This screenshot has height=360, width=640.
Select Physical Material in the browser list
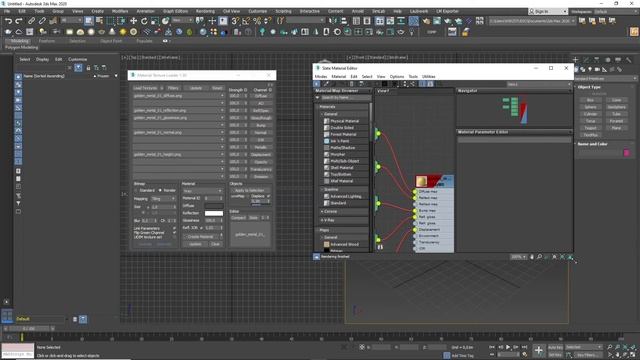coord(344,121)
